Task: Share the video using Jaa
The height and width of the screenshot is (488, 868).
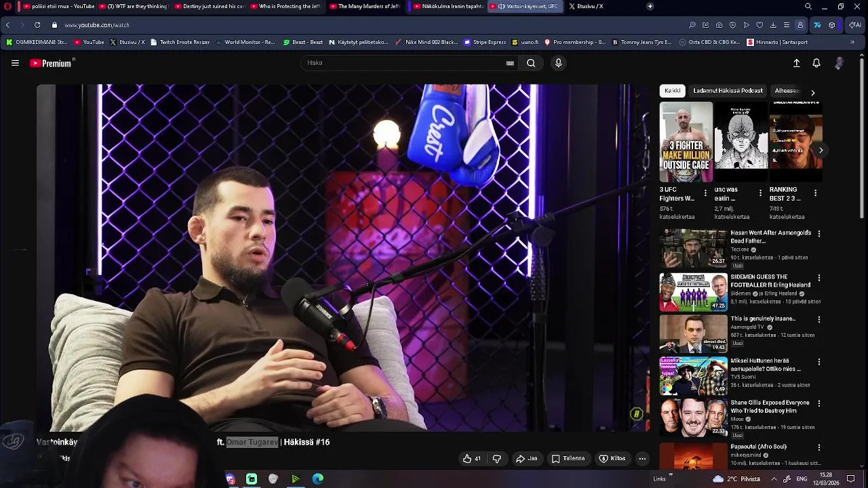Action: [x=526, y=459]
